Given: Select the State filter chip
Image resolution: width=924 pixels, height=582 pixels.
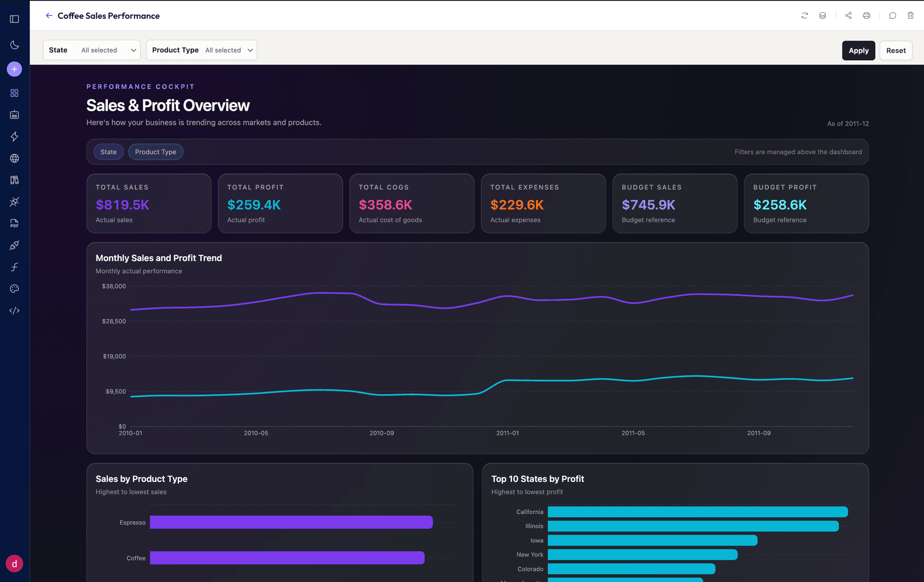Looking at the screenshot, I should (108, 152).
